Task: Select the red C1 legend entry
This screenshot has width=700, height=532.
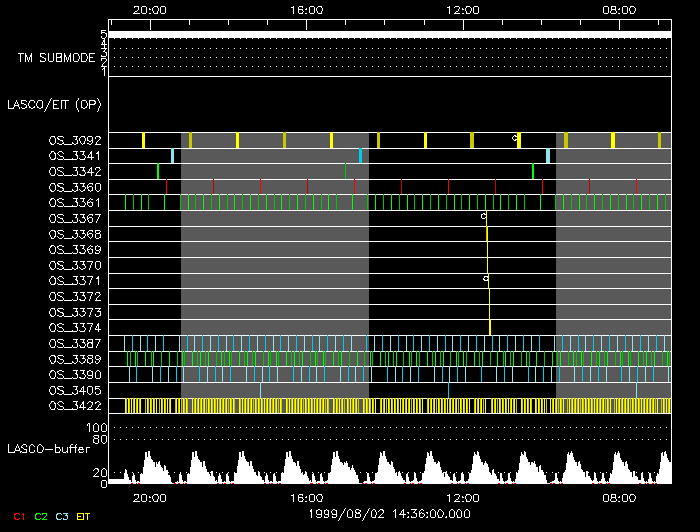Action: [17, 516]
